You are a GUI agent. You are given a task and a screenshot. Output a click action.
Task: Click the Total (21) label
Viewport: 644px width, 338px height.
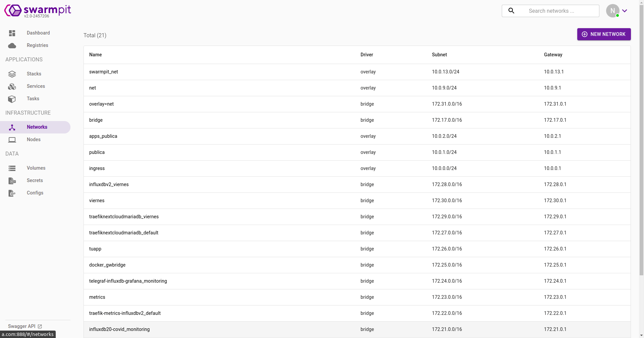(95, 35)
